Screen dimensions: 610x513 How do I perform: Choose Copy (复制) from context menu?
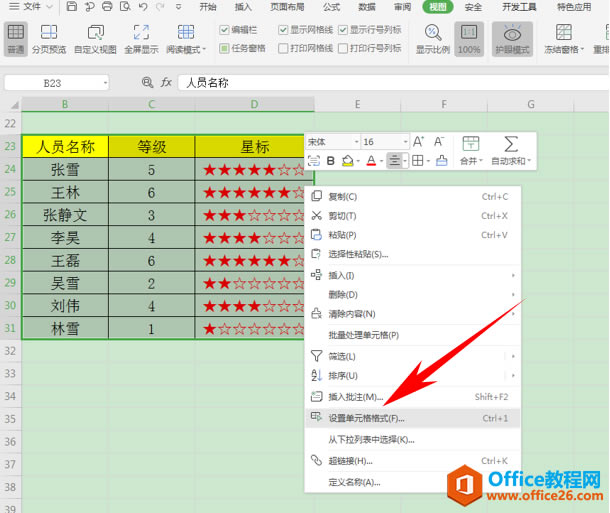click(413, 197)
